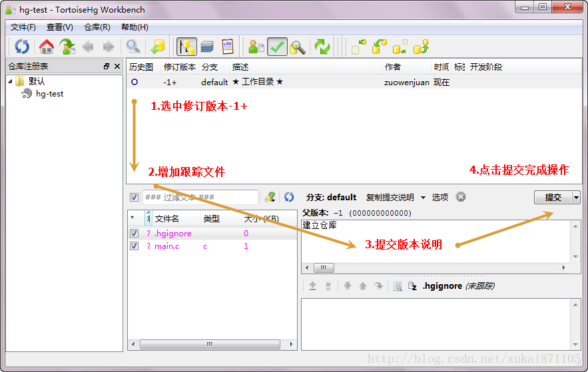Image resolution: width=588 pixels, height=372 pixels.
Task: Click the sort indicator column in file list
Action: pos(148,218)
